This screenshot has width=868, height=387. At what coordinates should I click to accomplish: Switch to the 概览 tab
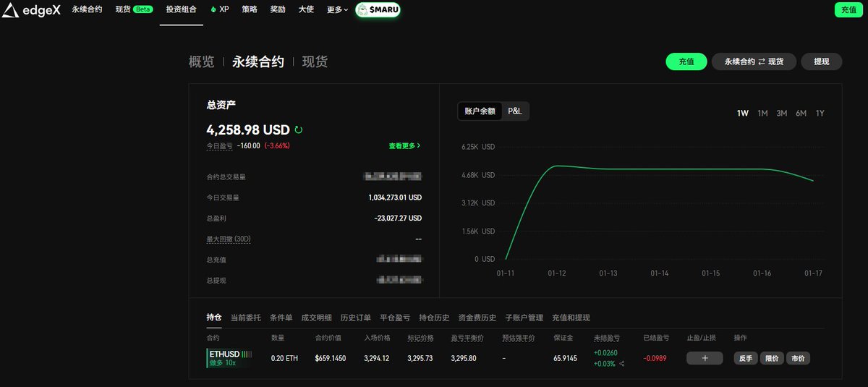[x=202, y=62]
